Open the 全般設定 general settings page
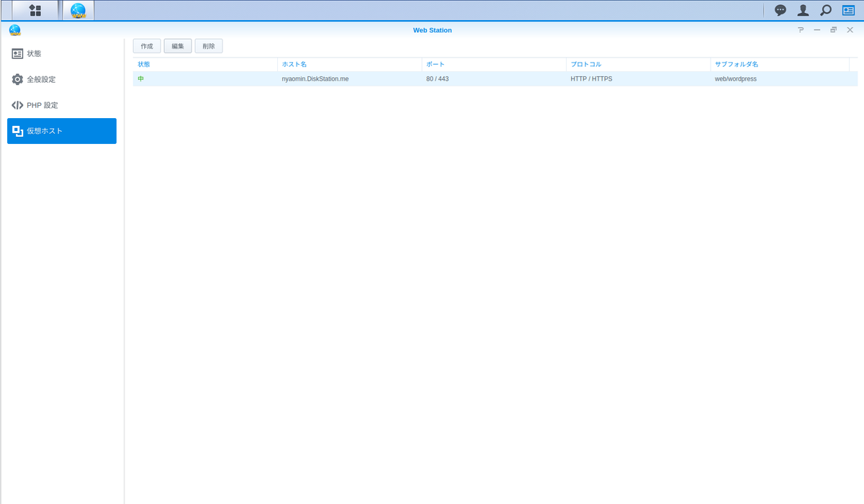 pos(62,79)
